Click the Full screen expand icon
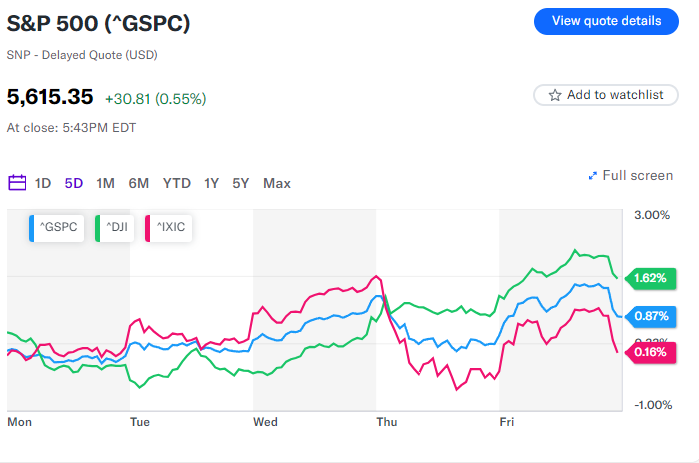Image resolution: width=699 pixels, height=463 pixels. (x=593, y=176)
